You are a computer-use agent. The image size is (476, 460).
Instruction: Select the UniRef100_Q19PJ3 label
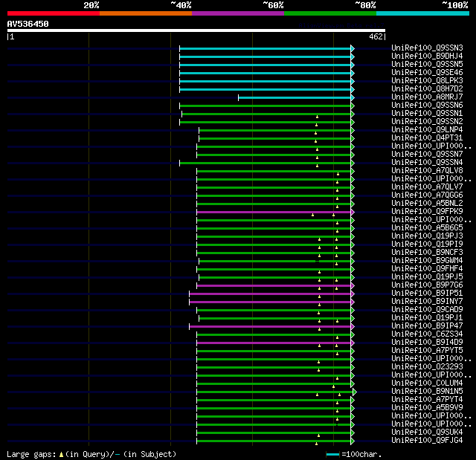427,236
